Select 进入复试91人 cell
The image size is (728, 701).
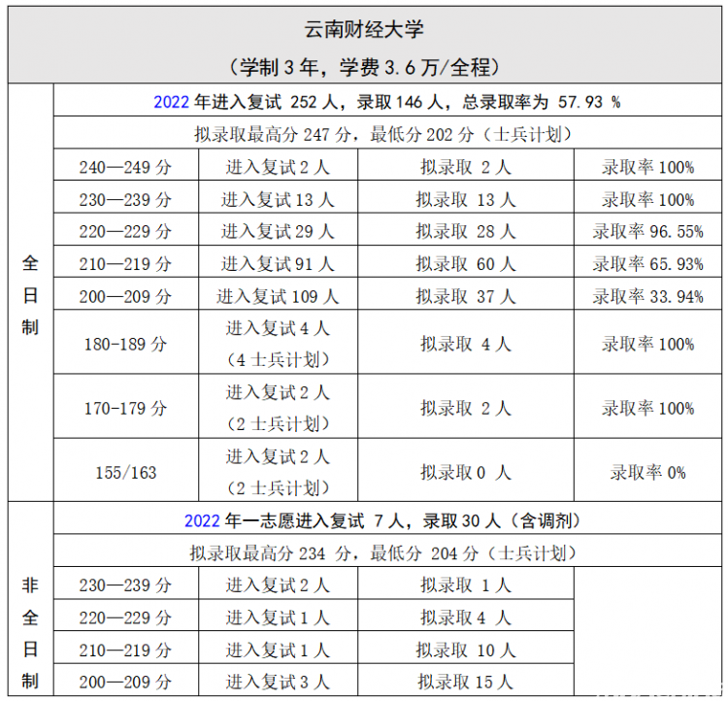278,262
